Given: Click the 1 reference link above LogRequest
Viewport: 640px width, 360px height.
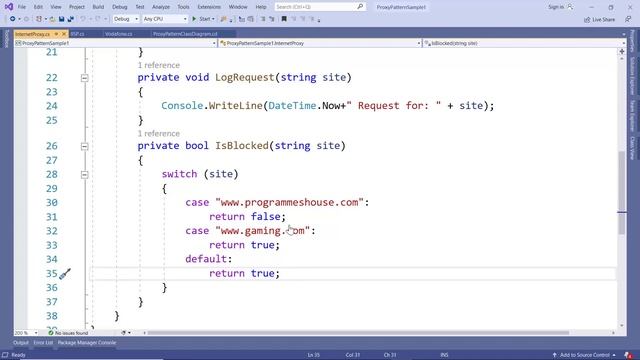Looking at the screenshot, I should 158,65.
